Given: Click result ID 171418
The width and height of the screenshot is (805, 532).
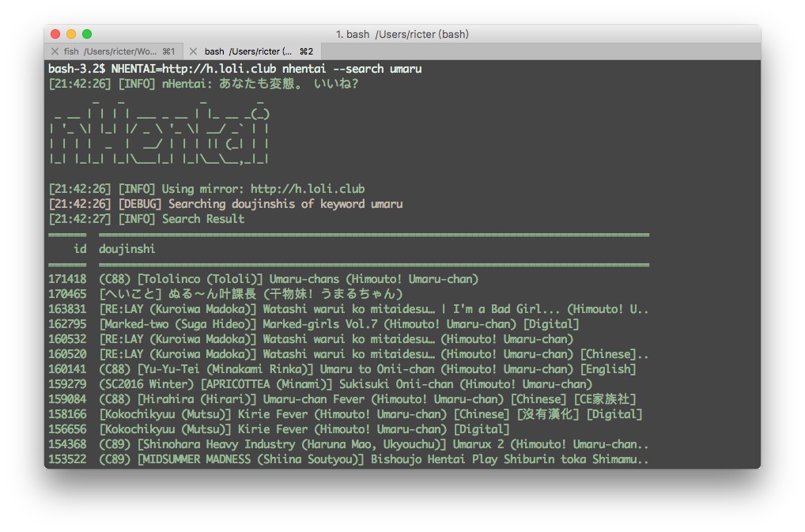Looking at the screenshot, I should coord(67,279).
